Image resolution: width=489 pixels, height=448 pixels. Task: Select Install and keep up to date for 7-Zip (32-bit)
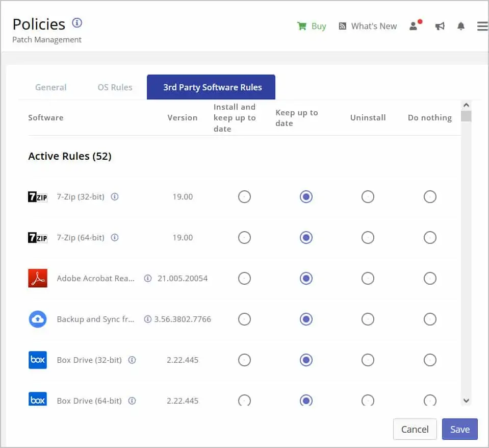point(245,197)
